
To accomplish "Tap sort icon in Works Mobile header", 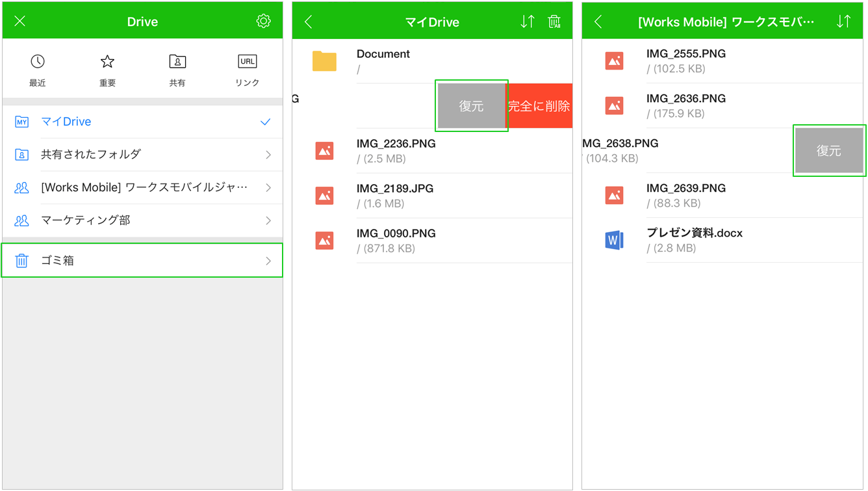I will pos(843,21).
